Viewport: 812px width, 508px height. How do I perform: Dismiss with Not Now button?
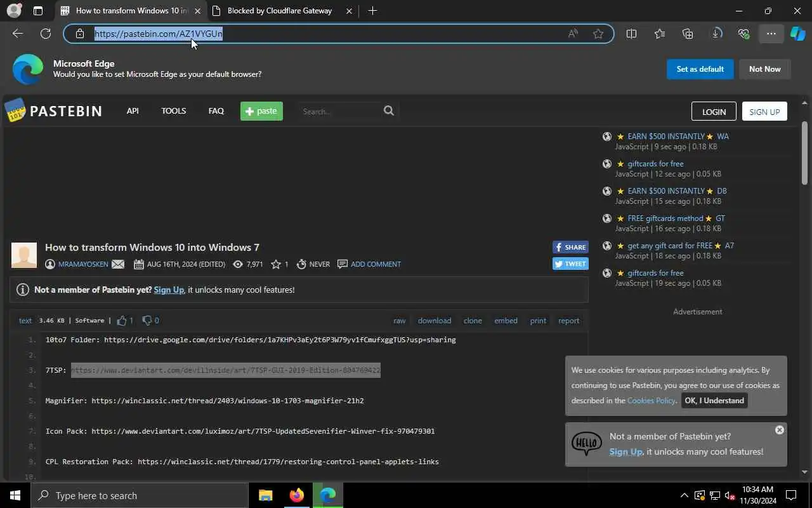tap(765, 69)
